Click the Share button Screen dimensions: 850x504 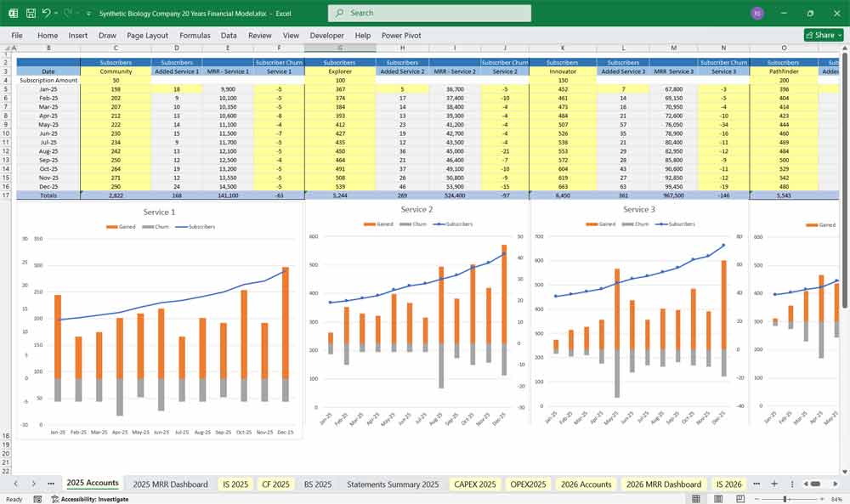pyautogui.click(x=819, y=35)
